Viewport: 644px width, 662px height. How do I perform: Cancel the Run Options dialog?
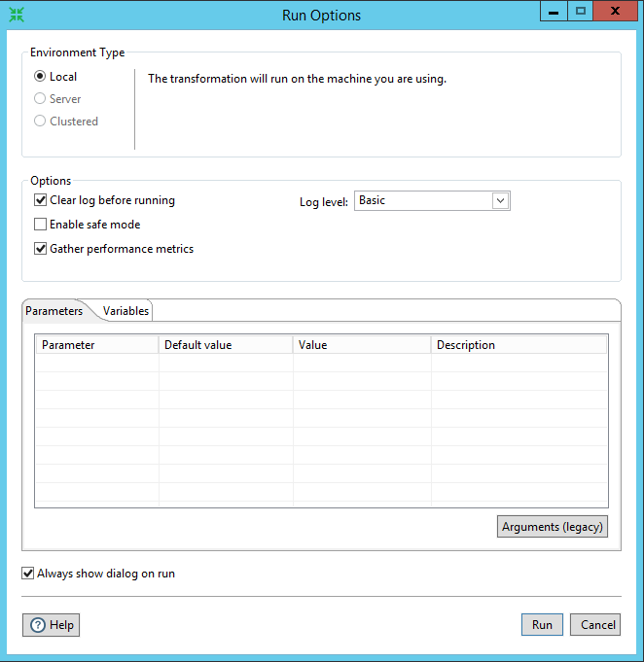tap(594, 625)
